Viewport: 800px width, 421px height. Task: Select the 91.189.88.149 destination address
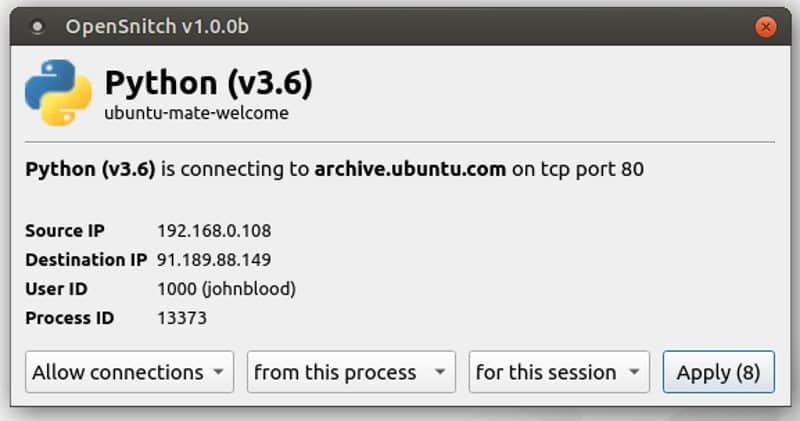tap(214, 260)
